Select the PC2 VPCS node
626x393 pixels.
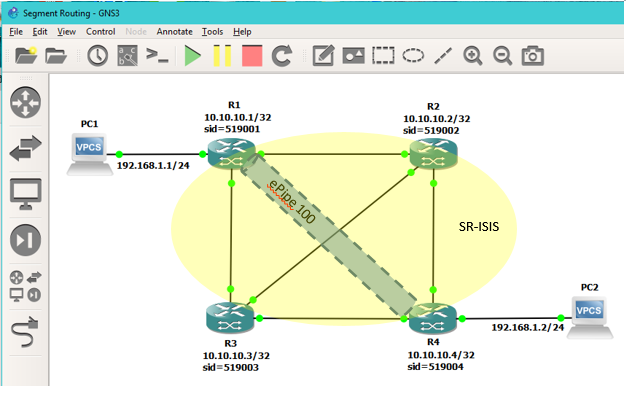point(590,318)
